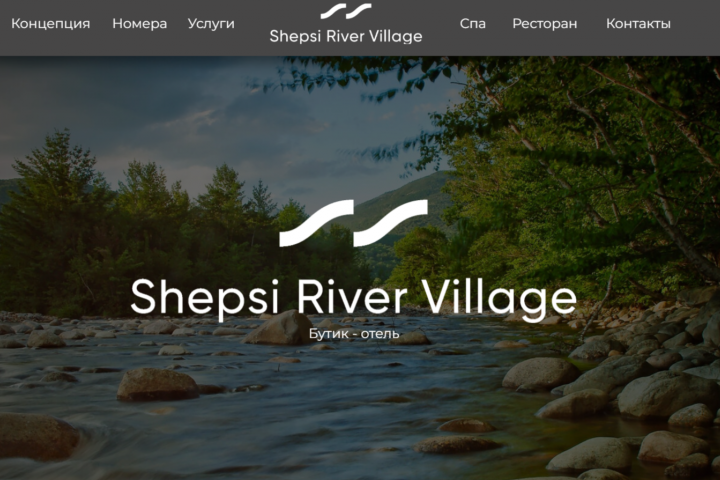
Task: Go to the Номера page
Action: tap(140, 23)
